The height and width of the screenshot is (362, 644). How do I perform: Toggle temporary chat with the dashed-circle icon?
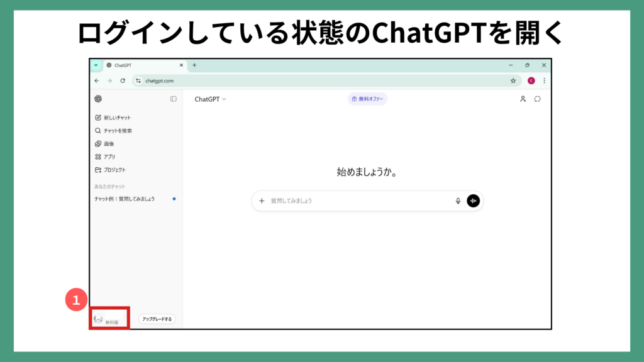click(x=538, y=99)
